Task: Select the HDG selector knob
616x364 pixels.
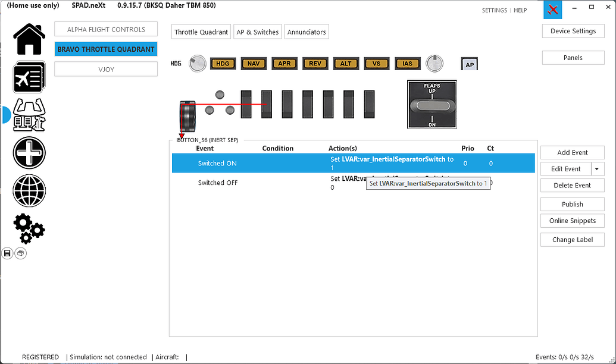Action: point(197,64)
